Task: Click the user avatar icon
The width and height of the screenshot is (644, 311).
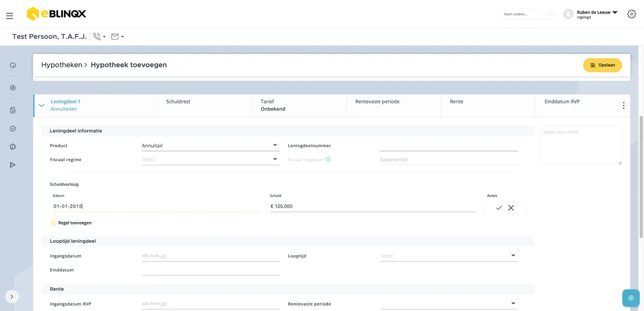Action: [568, 14]
